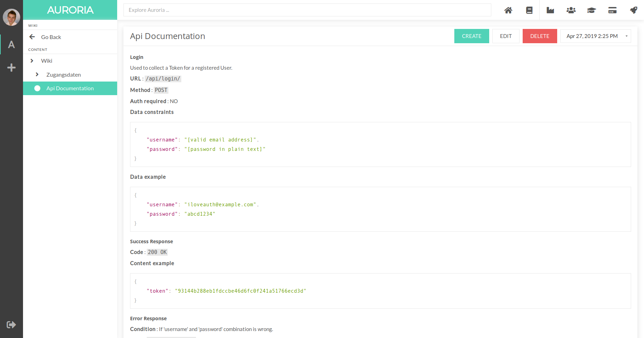644x338 pixels.
Task: Open the graduation cap icon
Action: pyautogui.click(x=591, y=10)
